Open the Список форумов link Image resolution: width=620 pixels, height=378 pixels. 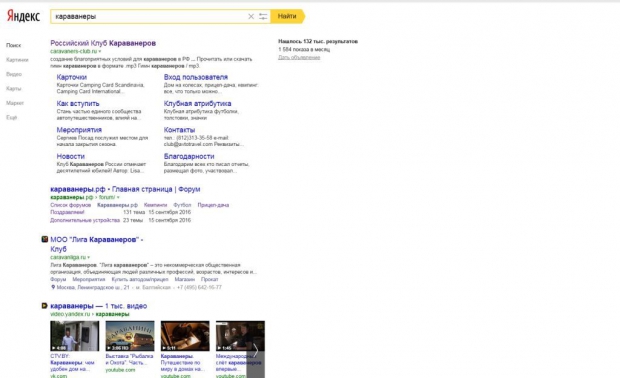(x=70, y=205)
